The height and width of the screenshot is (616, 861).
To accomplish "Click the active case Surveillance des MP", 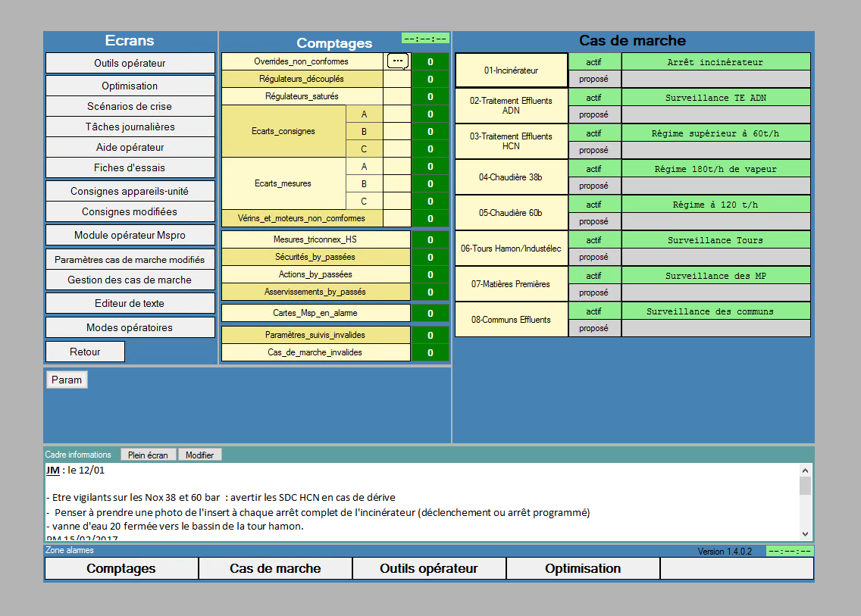I will pyautogui.click(x=716, y=276).
